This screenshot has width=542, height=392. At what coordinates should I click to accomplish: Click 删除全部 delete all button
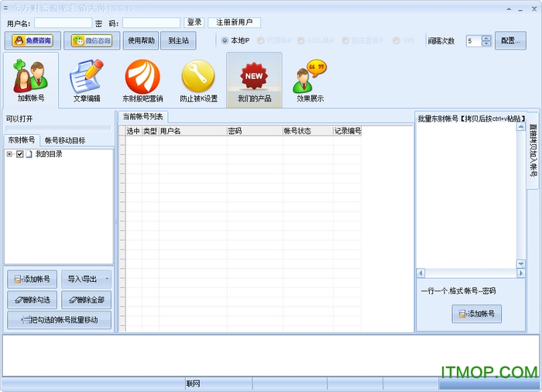coord(87,300)
